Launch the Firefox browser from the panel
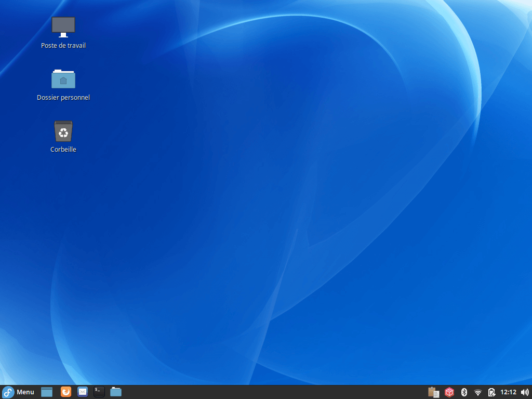This screenshot has width=532, height=399. (66, 392)
